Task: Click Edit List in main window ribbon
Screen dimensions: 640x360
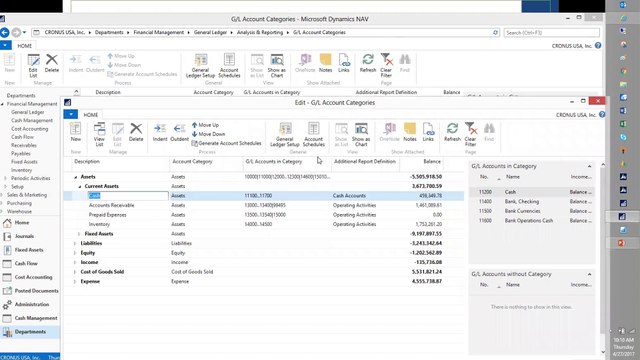Action: (x=33, y=65)
